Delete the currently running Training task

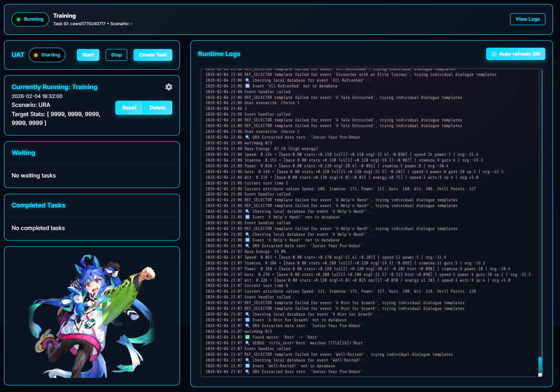coord(158,108)
